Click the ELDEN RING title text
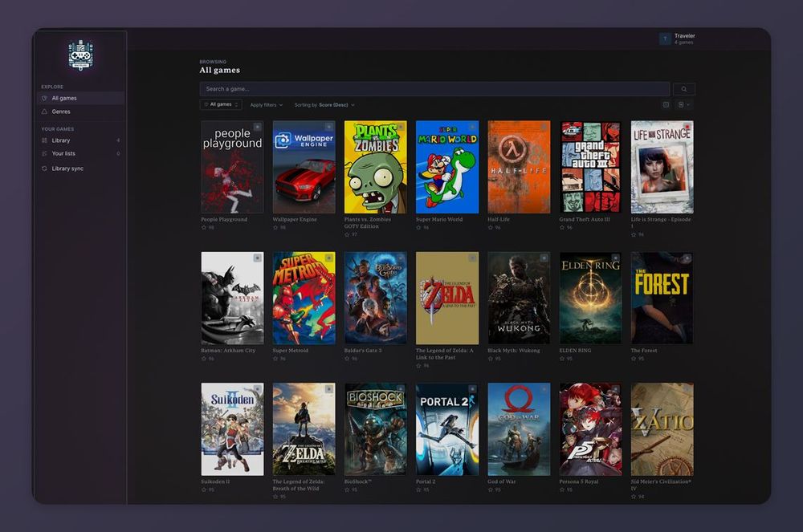This screenshot has height=532, width=803. [x=575, y=351]
